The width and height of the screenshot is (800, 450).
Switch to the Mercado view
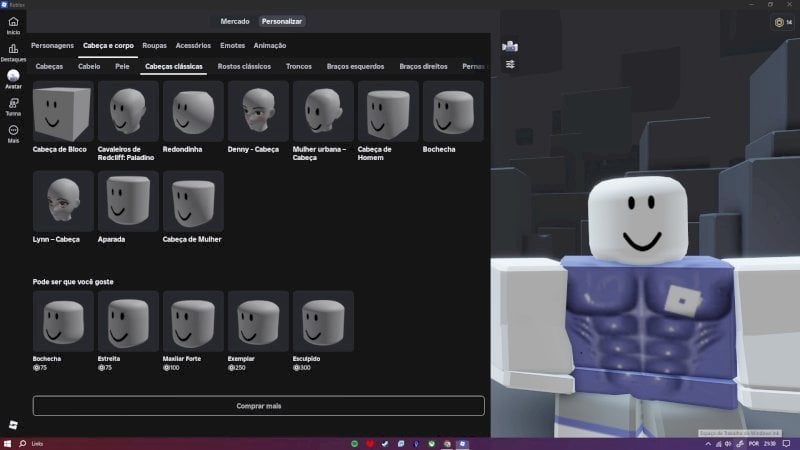235,21
